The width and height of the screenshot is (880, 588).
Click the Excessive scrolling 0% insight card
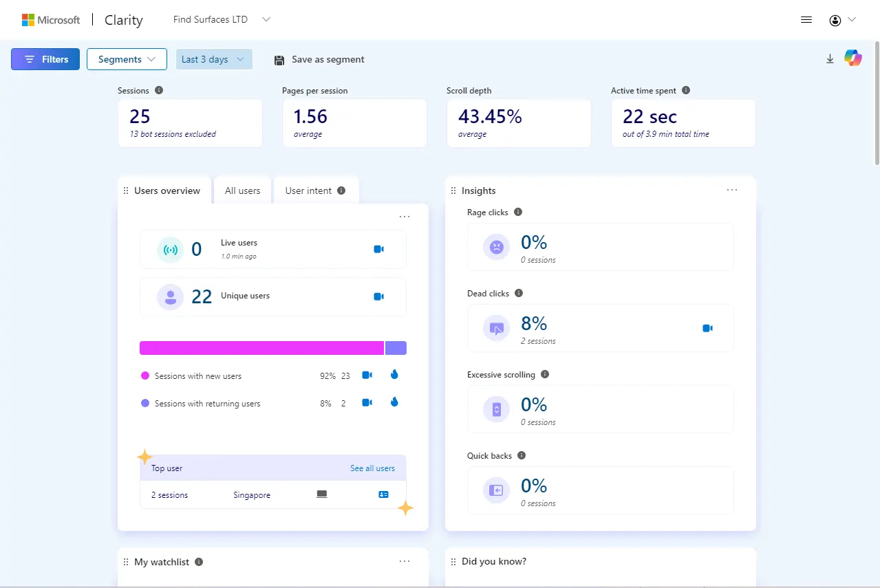[600, 409]
